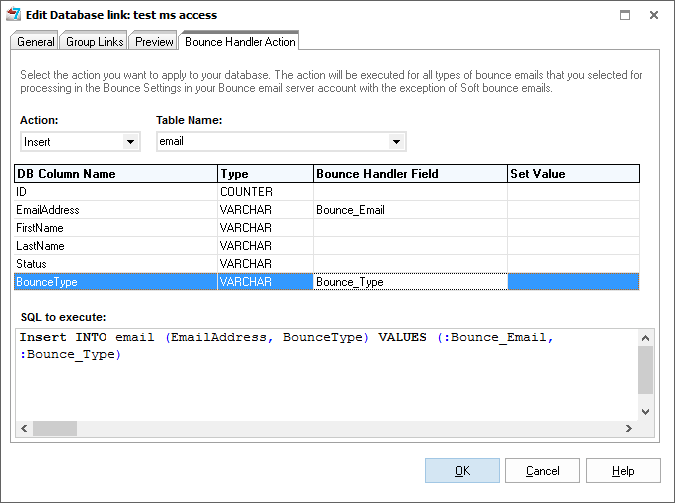Switch to the Preview tab
The width and height of the screenshot is (675, 503).
coord(154,41)
